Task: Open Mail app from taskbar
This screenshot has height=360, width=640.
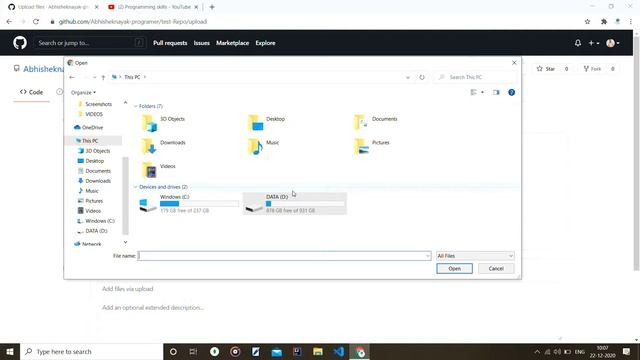Action: point(276,351)
